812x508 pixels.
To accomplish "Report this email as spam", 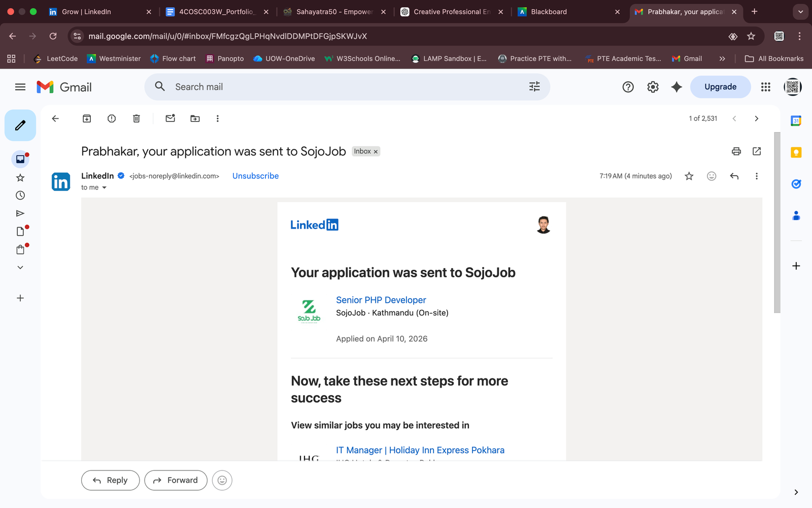I will click(x=112, y=118).
